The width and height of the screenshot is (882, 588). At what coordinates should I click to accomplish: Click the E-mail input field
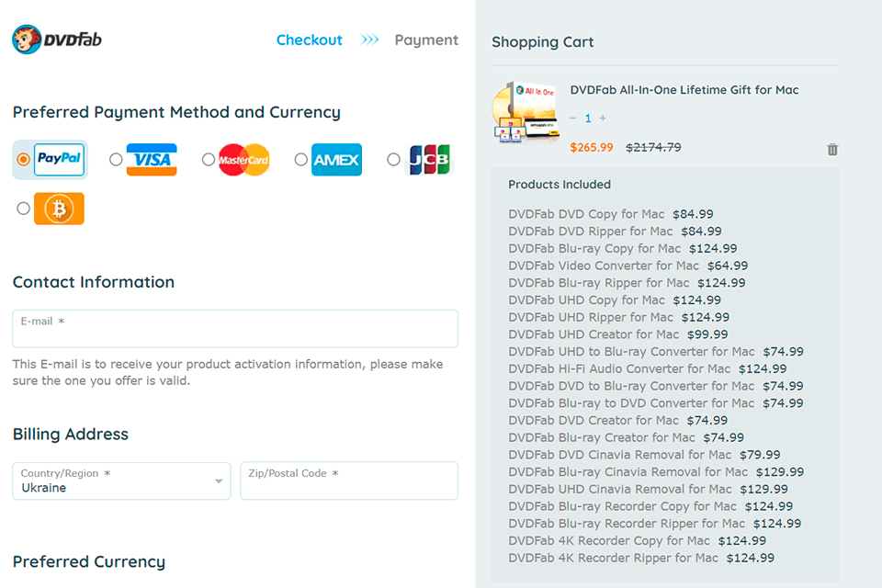point(235,329)
